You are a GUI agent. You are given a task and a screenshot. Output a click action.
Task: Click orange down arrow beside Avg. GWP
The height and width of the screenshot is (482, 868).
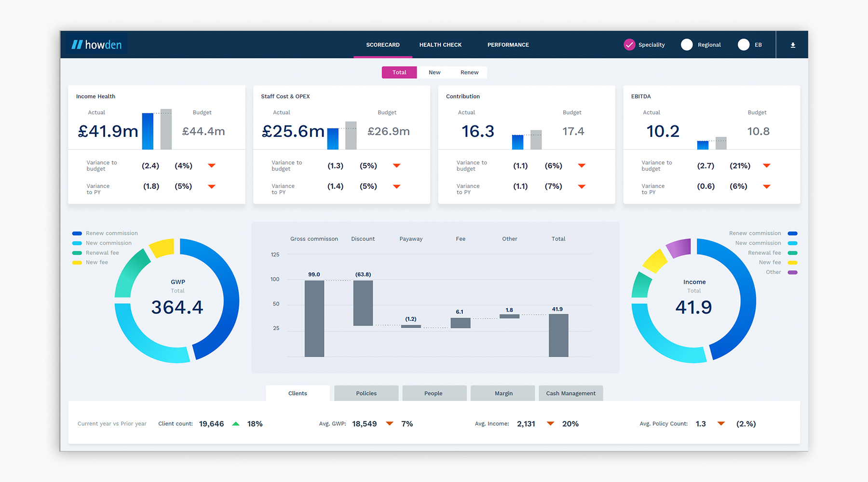click(390, 424)
